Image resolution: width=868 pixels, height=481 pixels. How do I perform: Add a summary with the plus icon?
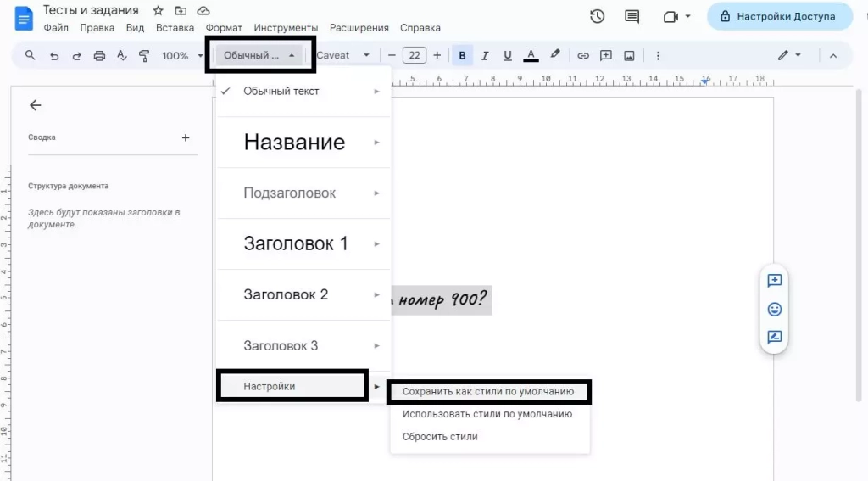[186, 137]
